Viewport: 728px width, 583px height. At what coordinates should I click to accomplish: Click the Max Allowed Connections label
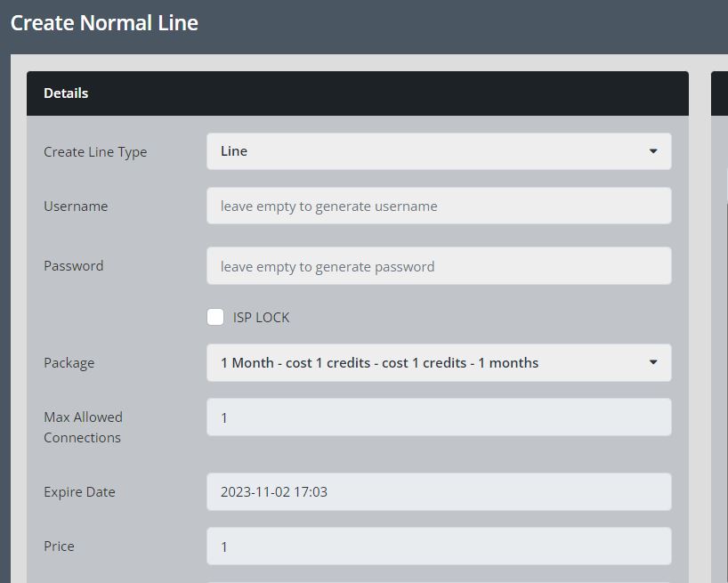point(83,427)
